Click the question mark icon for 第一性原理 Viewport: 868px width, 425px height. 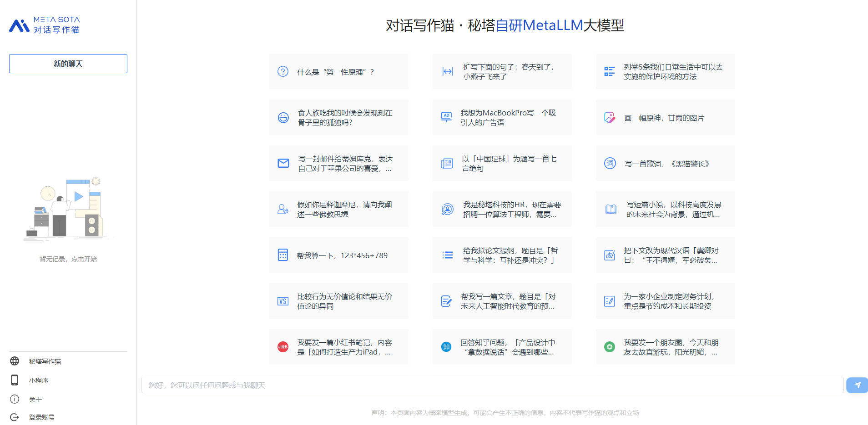283,71
